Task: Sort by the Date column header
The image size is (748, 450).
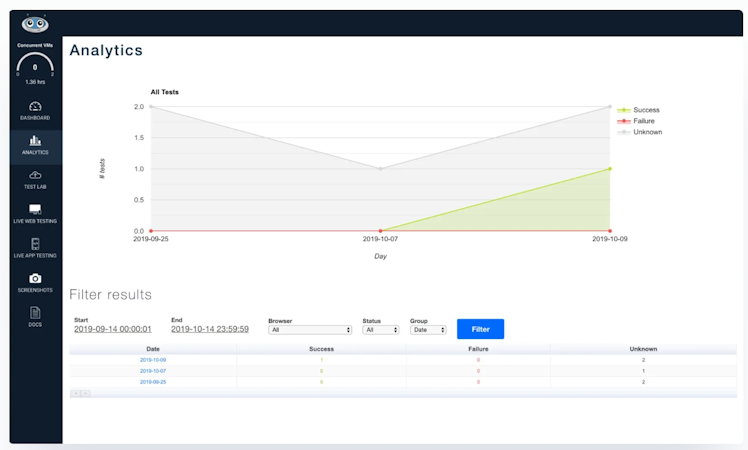Action: pyautogui.click(x=153, y=349)
